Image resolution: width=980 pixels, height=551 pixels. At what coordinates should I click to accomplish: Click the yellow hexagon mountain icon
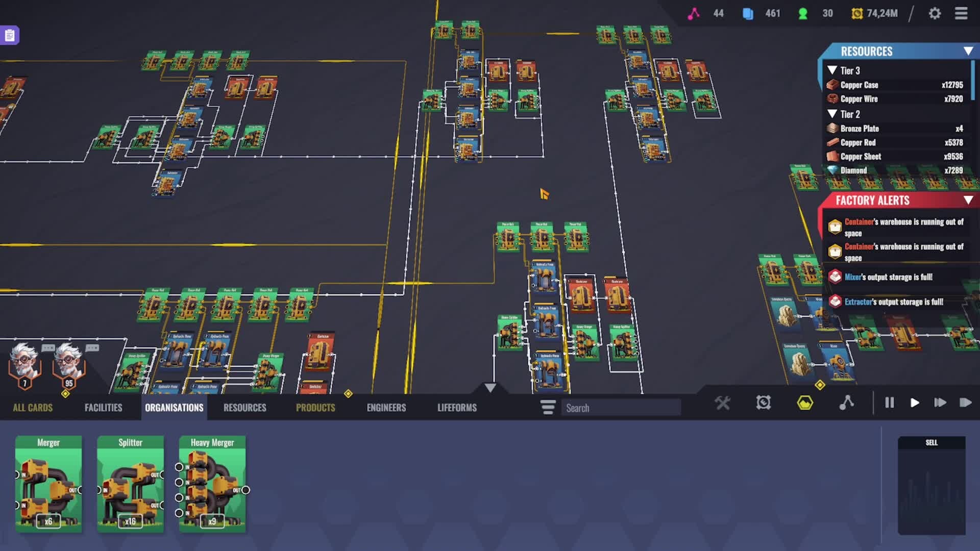pos(805,403)
